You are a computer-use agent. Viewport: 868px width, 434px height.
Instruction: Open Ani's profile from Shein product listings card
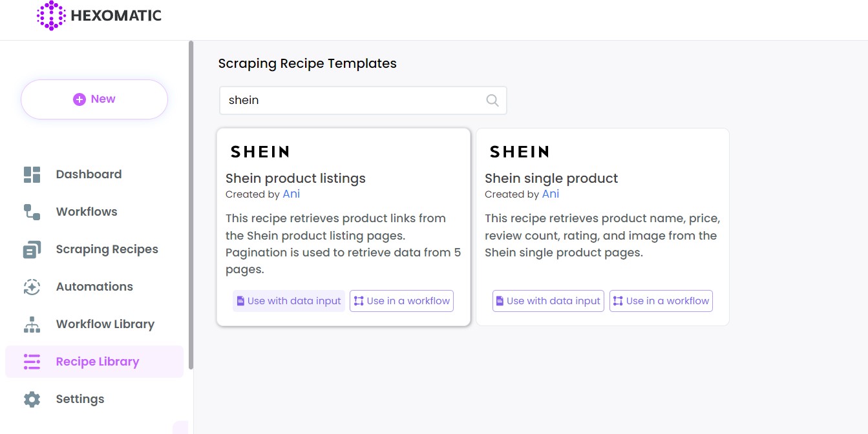click(x=291, y=194)
